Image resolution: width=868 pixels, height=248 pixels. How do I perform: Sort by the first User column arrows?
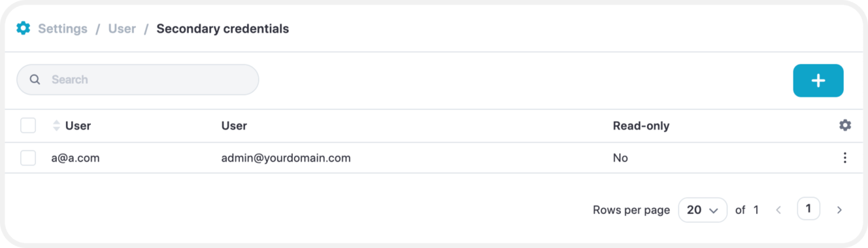point(56,126)
